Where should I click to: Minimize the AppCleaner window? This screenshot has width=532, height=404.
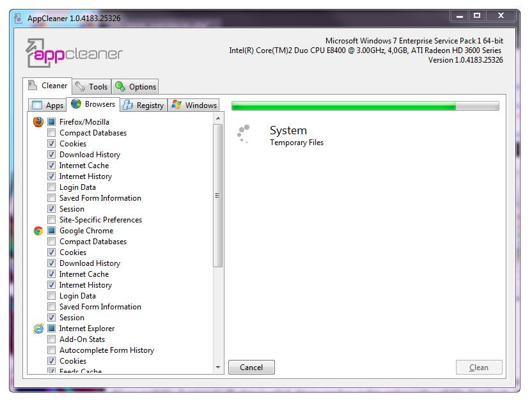point(459,15)
